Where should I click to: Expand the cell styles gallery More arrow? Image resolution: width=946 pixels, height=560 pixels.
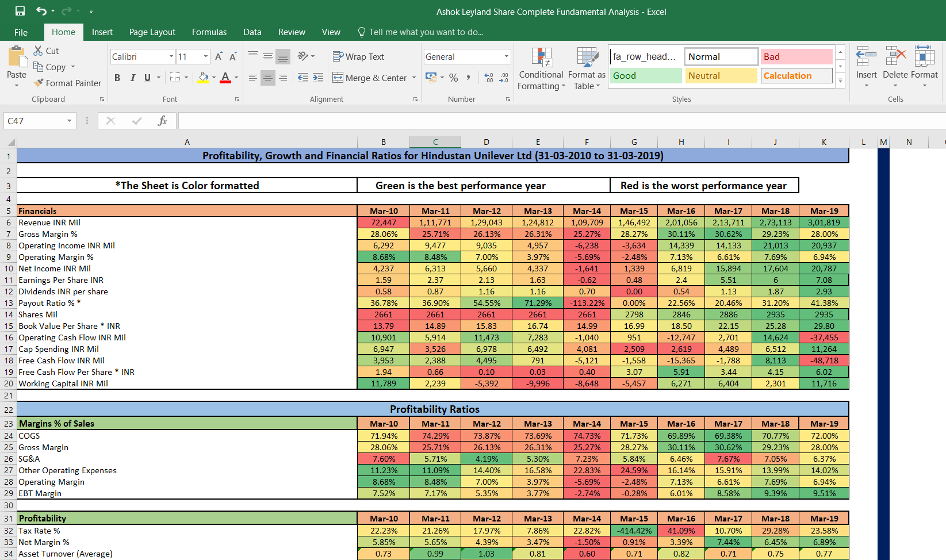(841, 81)
